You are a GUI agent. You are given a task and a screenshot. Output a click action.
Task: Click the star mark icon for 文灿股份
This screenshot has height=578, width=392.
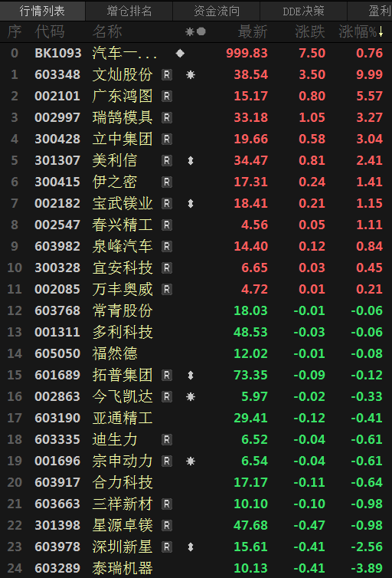191,75
